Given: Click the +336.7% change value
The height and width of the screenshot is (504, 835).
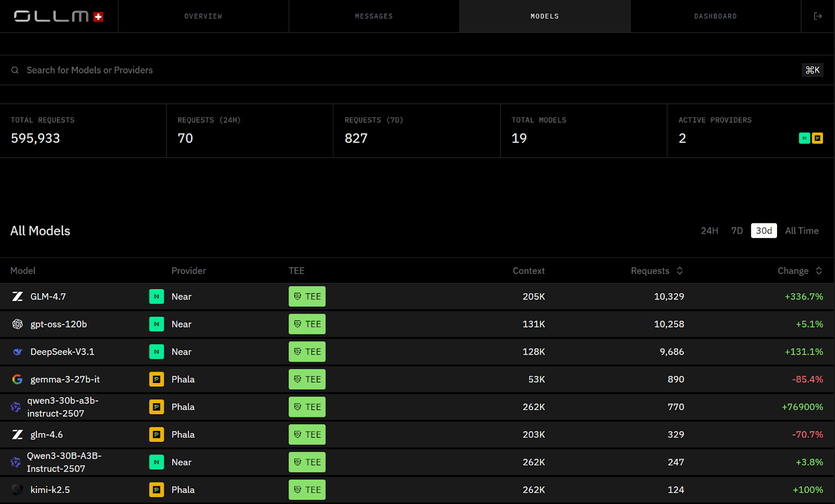Looking at the screenshot, I should [x=804, y=296].
